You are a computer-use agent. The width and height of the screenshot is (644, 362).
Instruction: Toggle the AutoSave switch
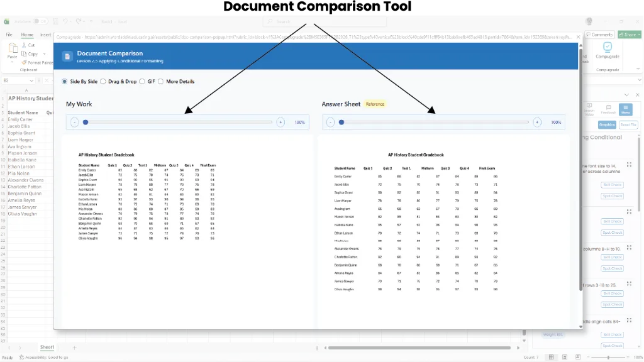pos(40,21)
